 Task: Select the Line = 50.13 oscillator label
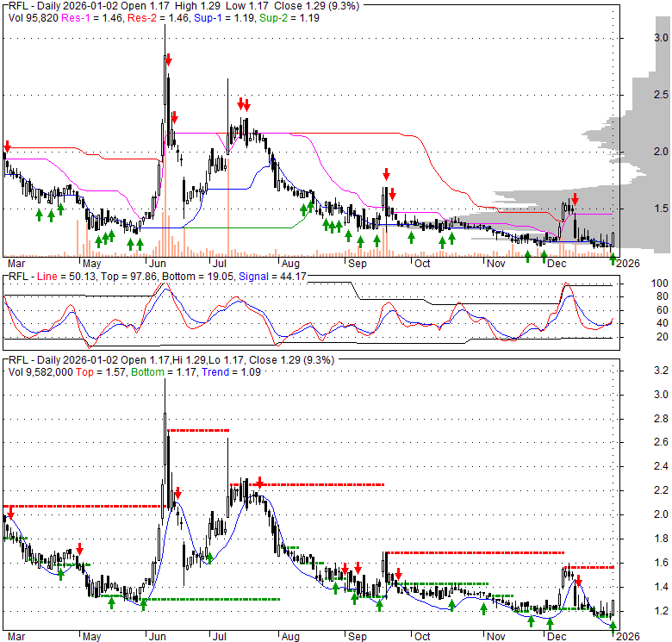[65, 277]
